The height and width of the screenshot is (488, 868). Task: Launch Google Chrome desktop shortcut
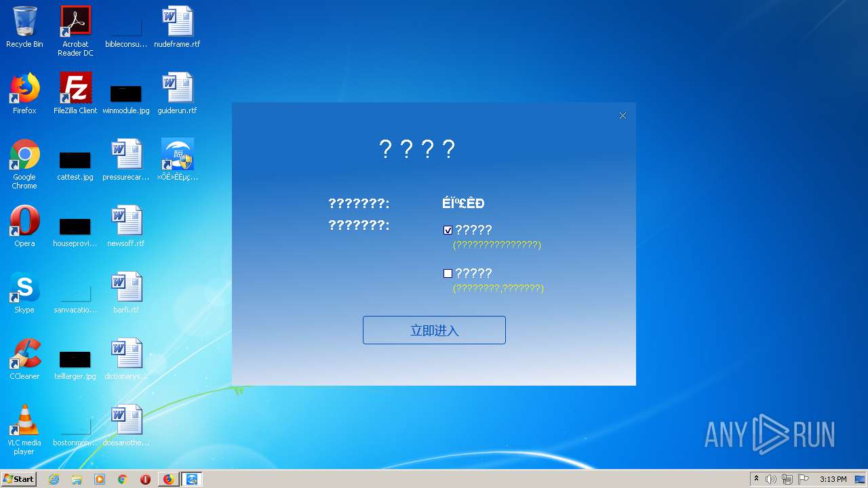coord(24,164)
